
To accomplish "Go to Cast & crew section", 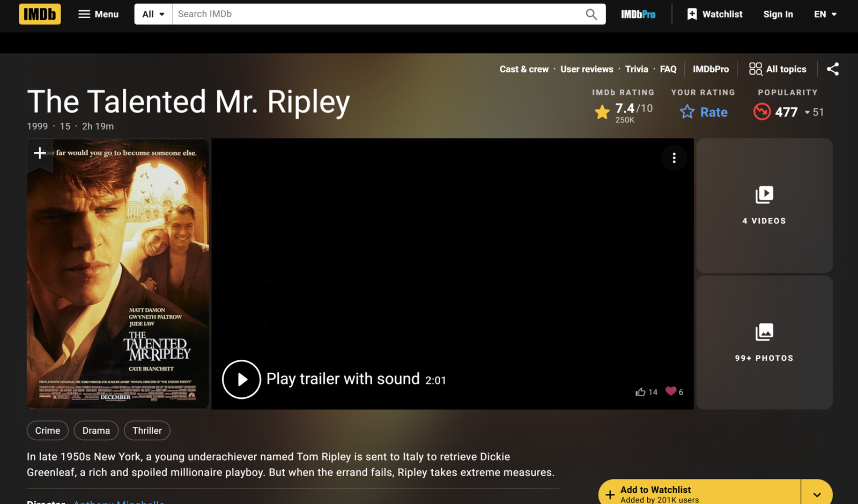I will [x=524, y=69].
